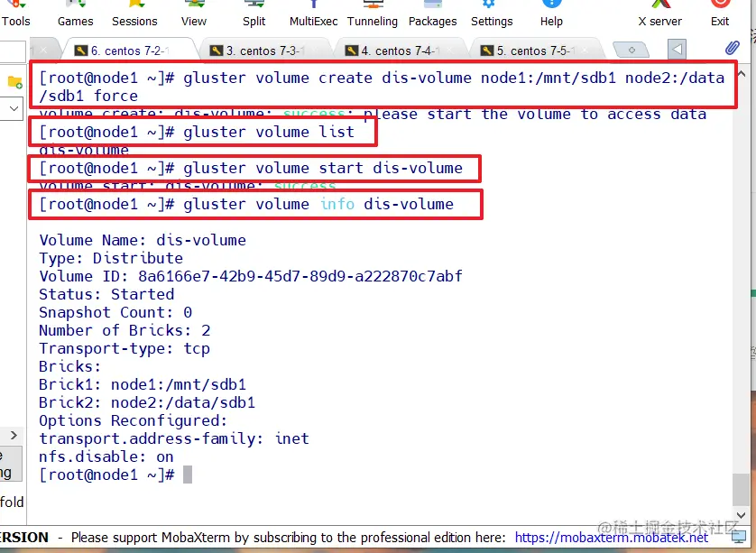The height and width of the screenshot is (553, 756).
Task: Click the X server toolbar button
Action: click(x=660, y=14)
